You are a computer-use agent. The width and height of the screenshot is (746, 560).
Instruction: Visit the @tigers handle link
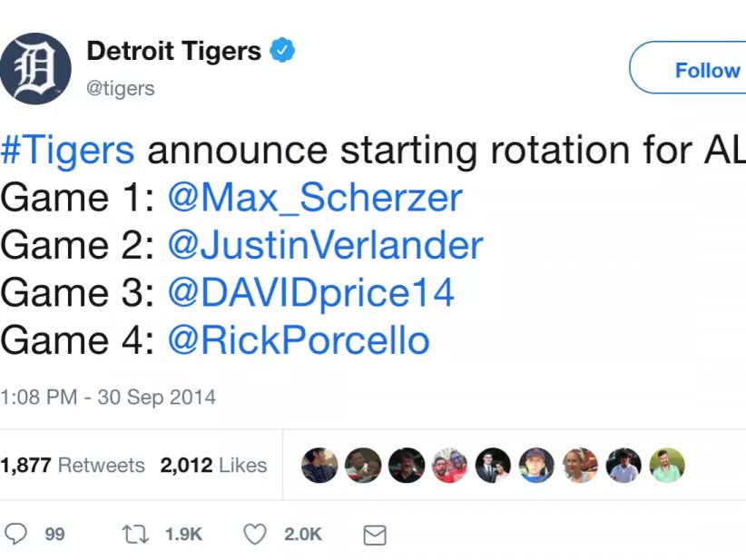click(x=120, y=88)
